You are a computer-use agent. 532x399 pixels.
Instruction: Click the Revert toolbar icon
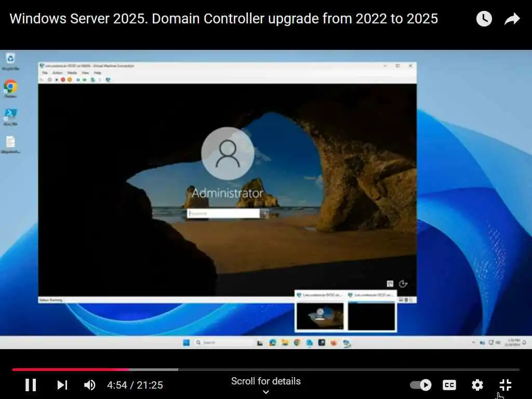click(100, 79)
